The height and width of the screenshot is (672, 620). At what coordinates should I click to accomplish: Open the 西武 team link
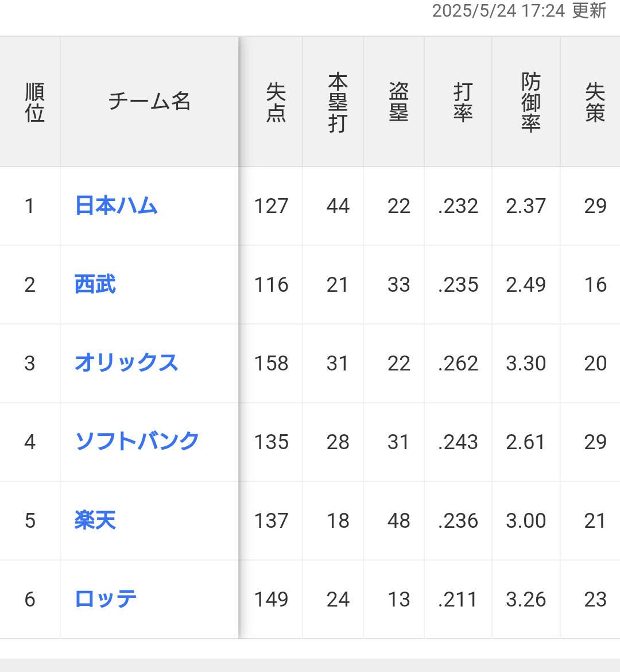95,284
